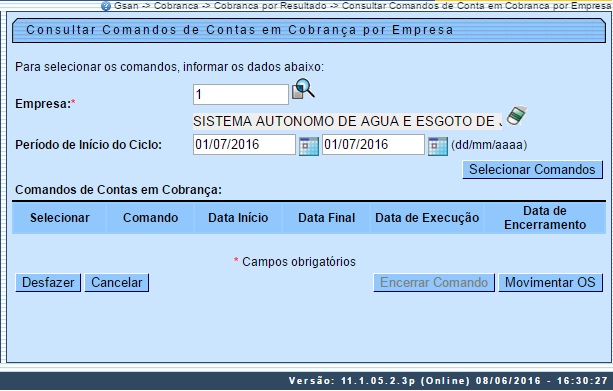Click the Período de Início do Ciclo label
Image resolution: width=613 pixels, height=391 pixels.
pyautogui.click(x=88, y=145)
